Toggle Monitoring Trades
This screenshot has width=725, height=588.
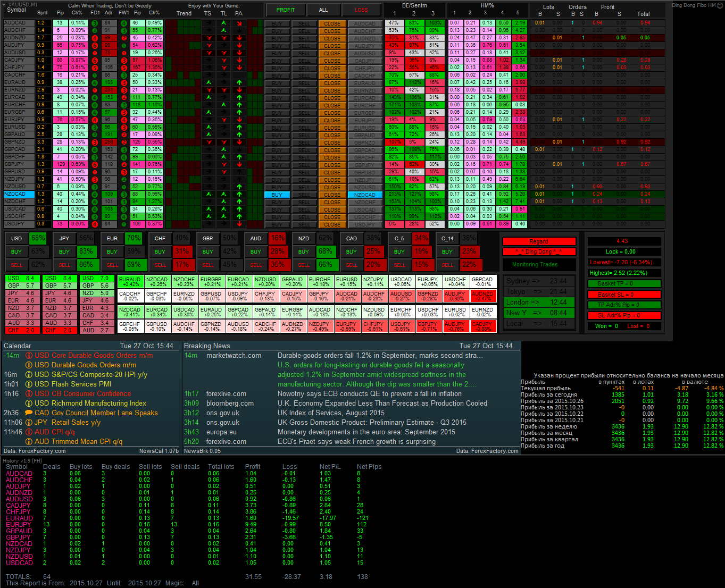pyautogui.click(x=539, y=264)
